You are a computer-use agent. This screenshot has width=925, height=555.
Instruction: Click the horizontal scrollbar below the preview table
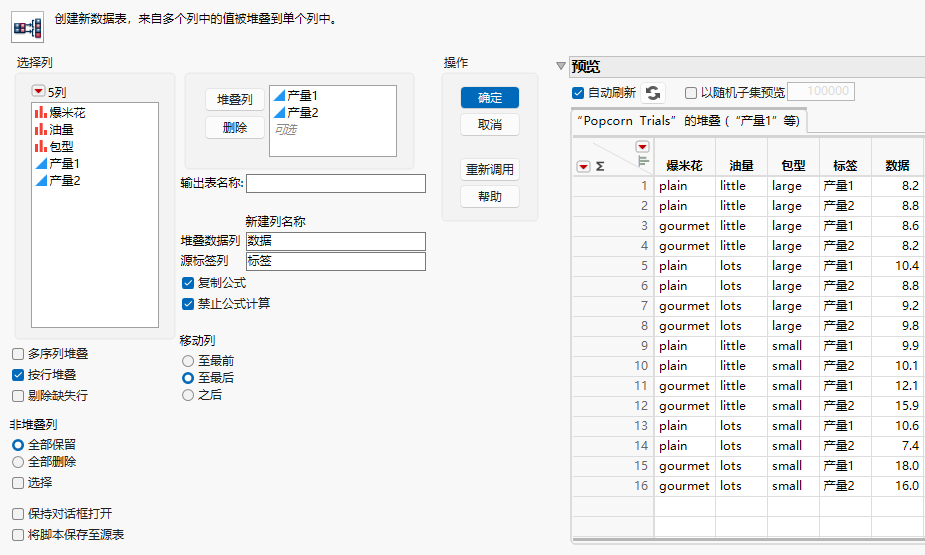[x=748, y=540]
